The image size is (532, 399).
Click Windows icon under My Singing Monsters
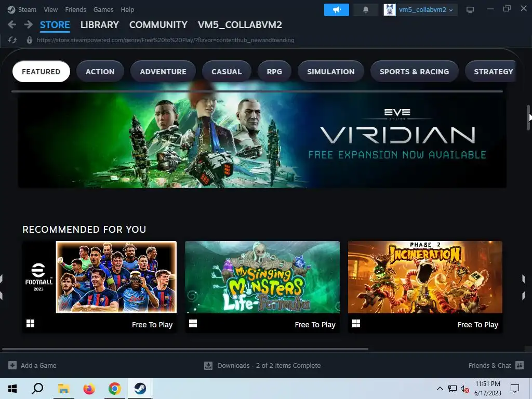pyautogui.click(x=193, y=323)
